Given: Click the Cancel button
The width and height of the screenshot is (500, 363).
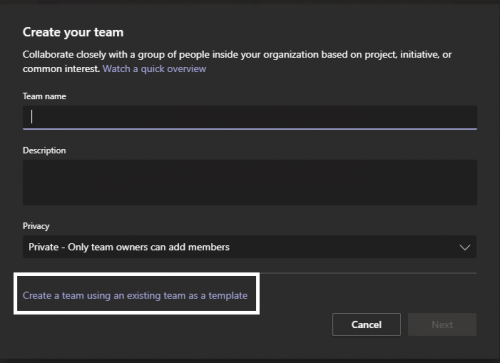Looking at the screenshot, I should (x=366, y=324).
